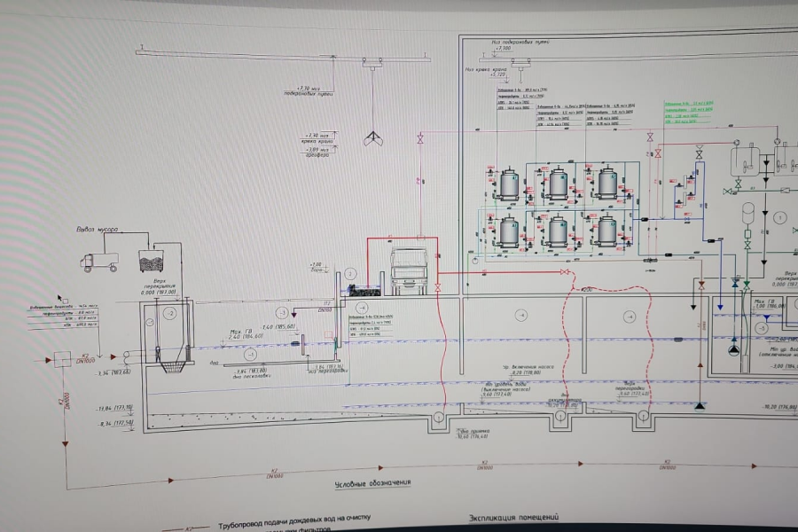Click the green pollutant concentration table text
Image resolution: width=798 pixels, height=532 pixels.
(x=688, y=112)
